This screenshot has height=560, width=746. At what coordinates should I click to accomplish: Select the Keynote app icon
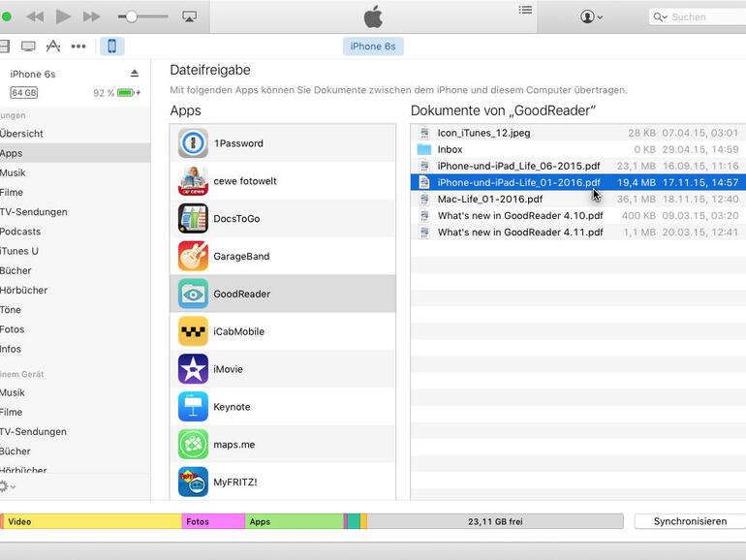coord(193,406)
